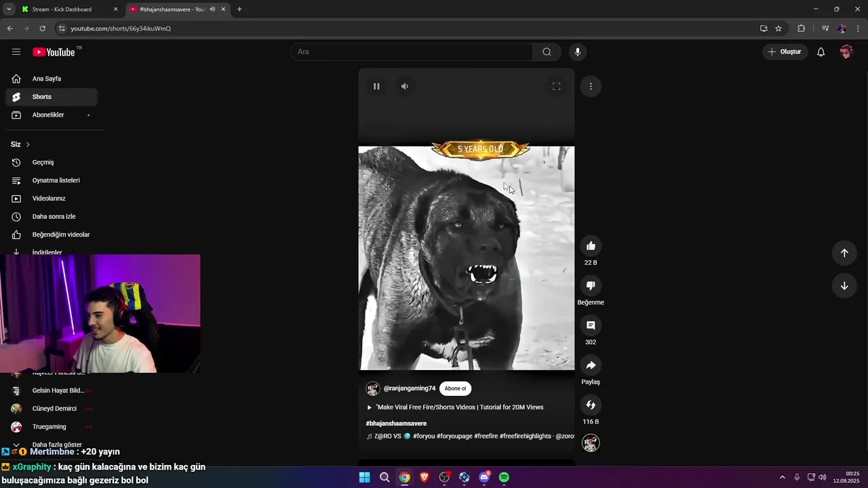
Task: Open the YouTube hamburger guide menu
Action: (x=16, y=52)
